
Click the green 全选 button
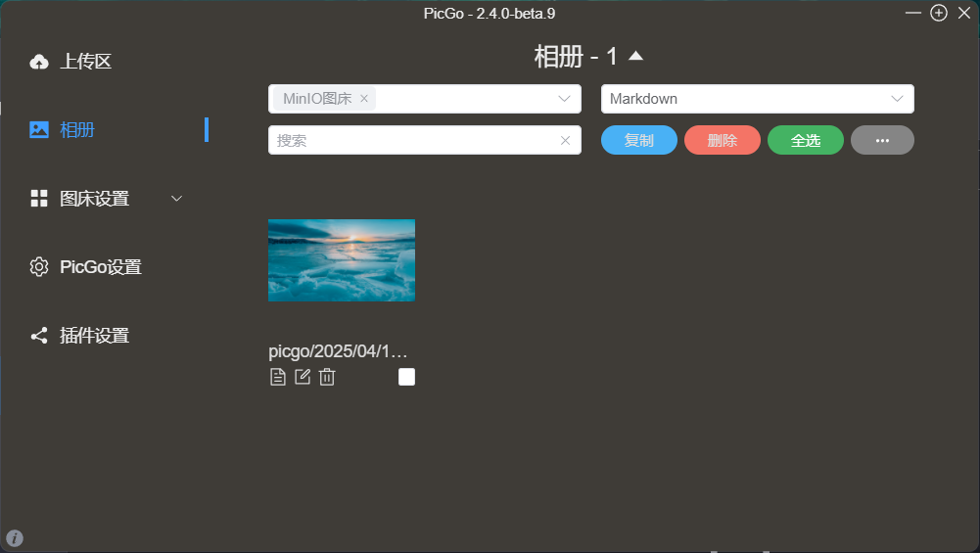click(x=805, y=140)
